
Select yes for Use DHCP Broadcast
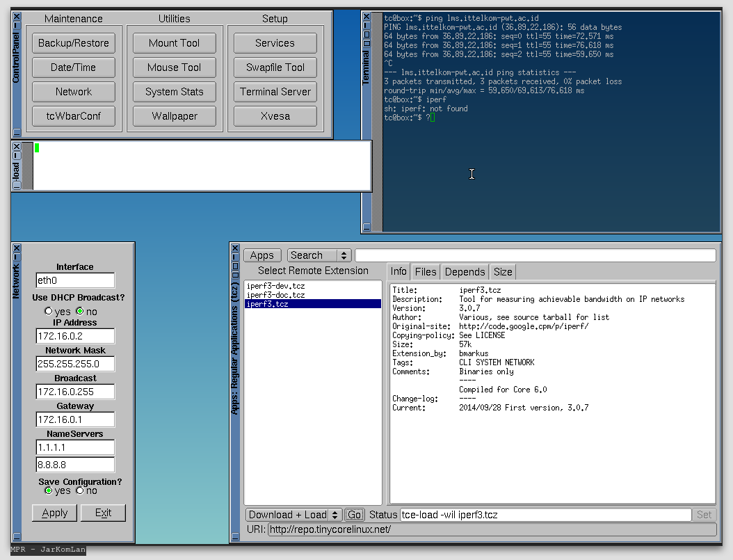tap(48, 311)
